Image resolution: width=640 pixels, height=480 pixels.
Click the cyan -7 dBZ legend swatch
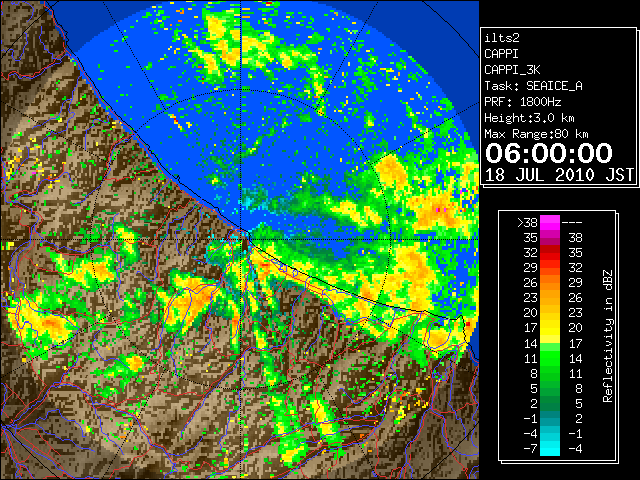pyautogui.click(x=550, y=449)
